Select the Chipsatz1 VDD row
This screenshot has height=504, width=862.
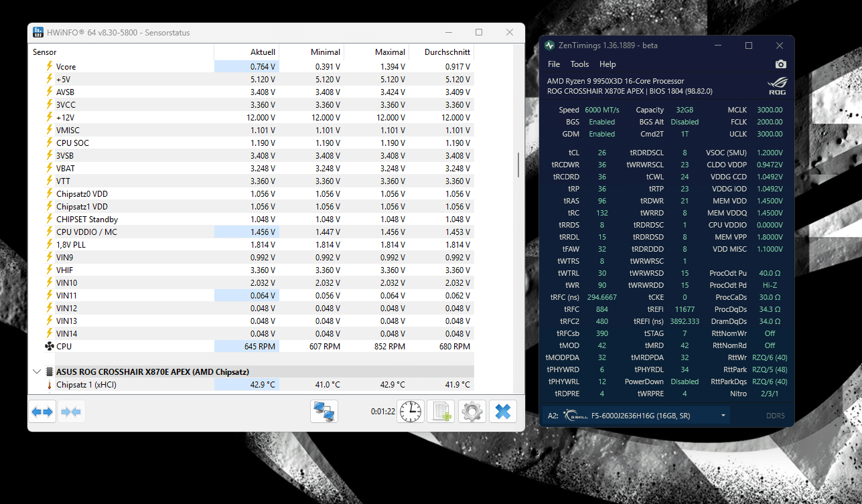[x=252, y=206]
